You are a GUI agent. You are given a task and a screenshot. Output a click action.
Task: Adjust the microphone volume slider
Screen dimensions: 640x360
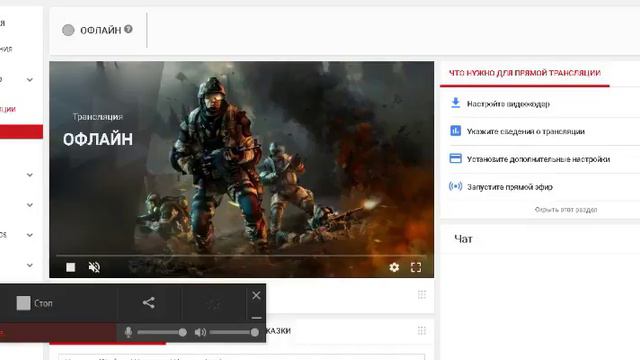(x=162, y=332)
